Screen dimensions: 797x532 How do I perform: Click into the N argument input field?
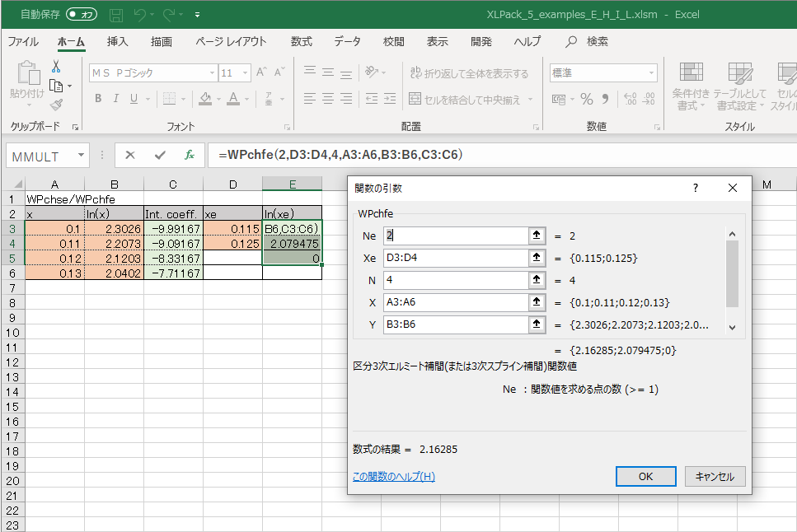pos(456,280)
